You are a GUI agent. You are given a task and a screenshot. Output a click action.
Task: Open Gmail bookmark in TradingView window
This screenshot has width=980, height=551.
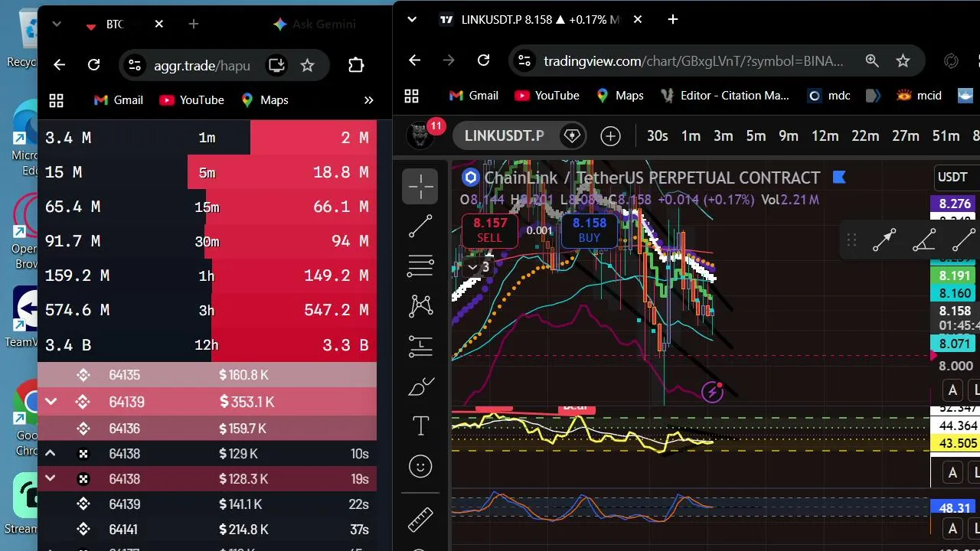(x=474, y=96)
